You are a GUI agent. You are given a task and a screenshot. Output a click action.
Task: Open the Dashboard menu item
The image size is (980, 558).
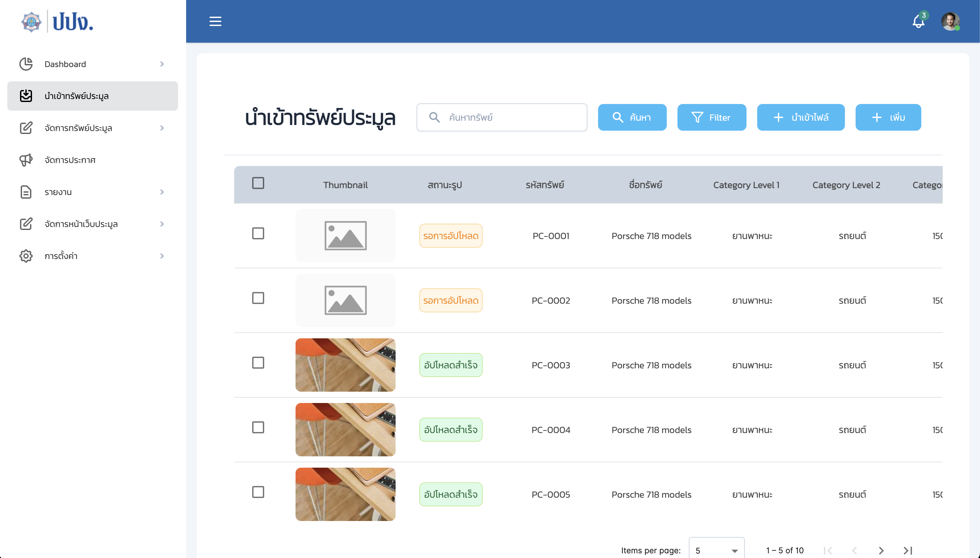click(92, 64)
